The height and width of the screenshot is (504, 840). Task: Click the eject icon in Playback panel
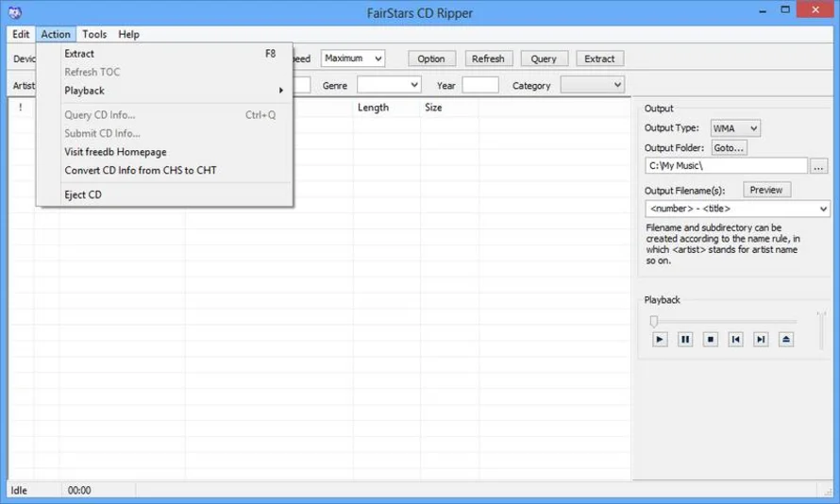786,339
